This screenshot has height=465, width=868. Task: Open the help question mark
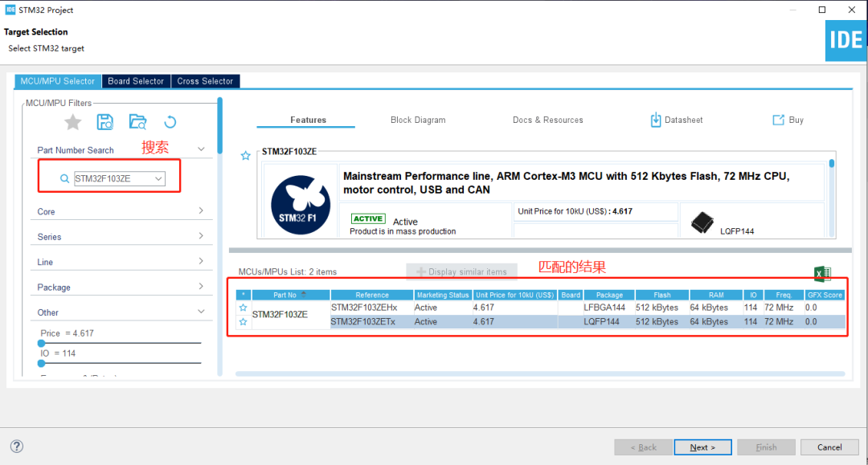pos(17,447)
